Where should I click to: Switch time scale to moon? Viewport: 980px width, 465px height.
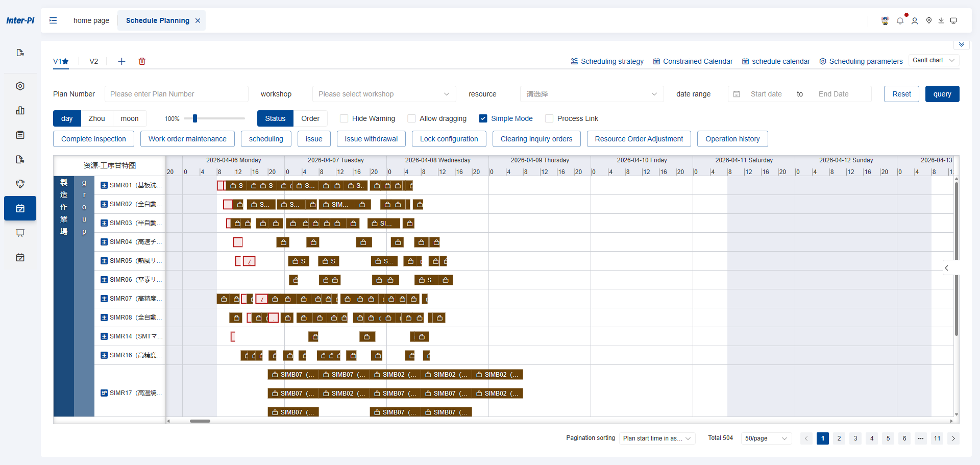click(130, 118)
